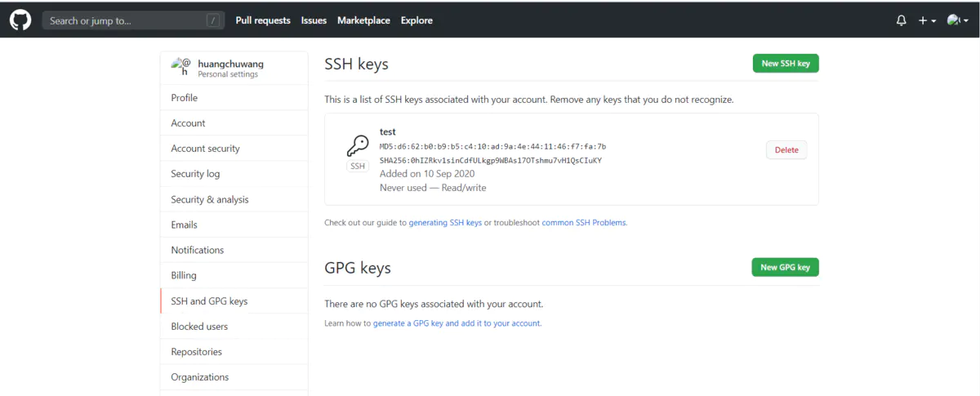Follow the generating SSH keys link

coord(445,222)
